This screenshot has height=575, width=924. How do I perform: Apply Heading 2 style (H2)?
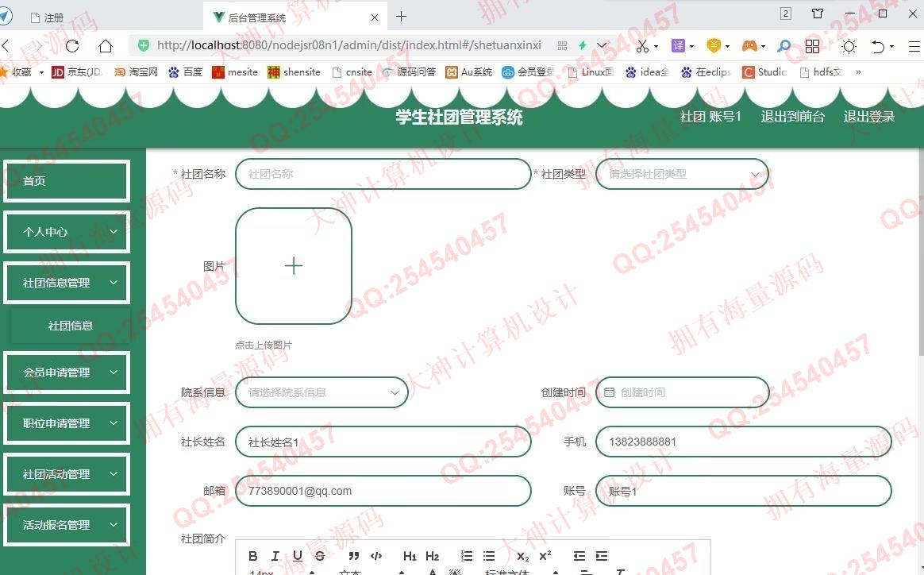coord(432,555)
